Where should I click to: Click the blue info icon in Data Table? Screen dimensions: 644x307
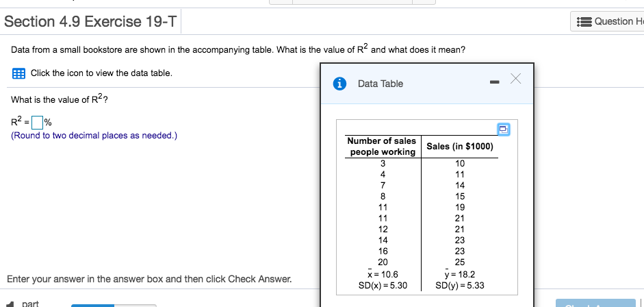(x=339, y=84)
